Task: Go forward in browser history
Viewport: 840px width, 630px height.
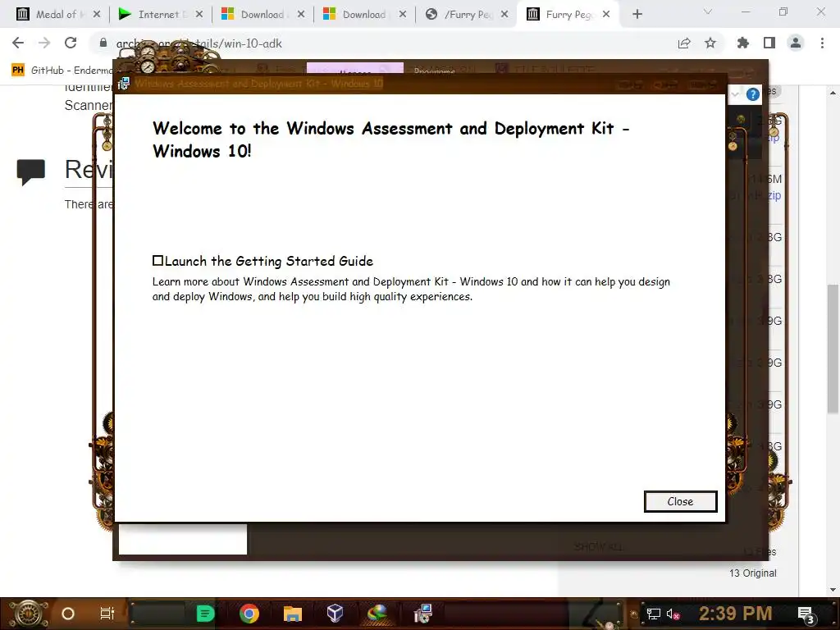Action: [44, 43]
